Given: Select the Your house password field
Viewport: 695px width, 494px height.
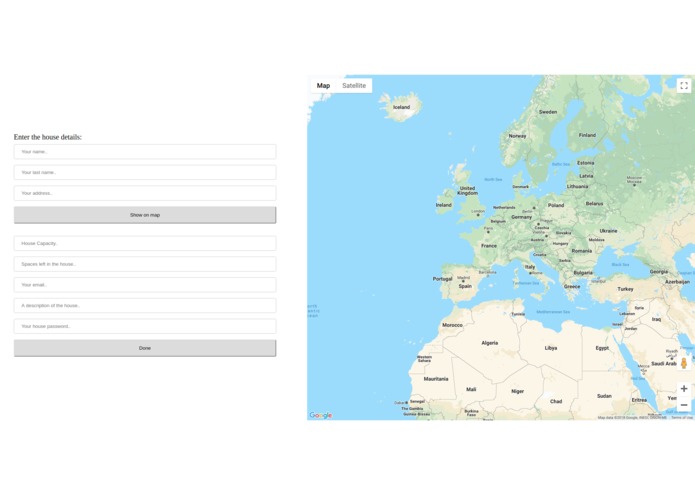Looking at the screenshot, I should (x=145, y=327).
